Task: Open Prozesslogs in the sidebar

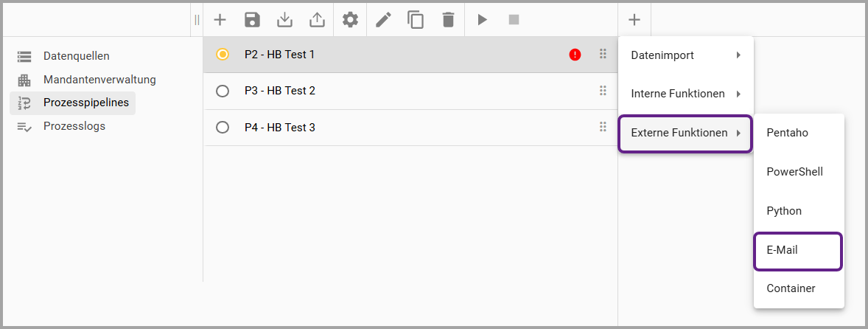Action: pos(74,126)
